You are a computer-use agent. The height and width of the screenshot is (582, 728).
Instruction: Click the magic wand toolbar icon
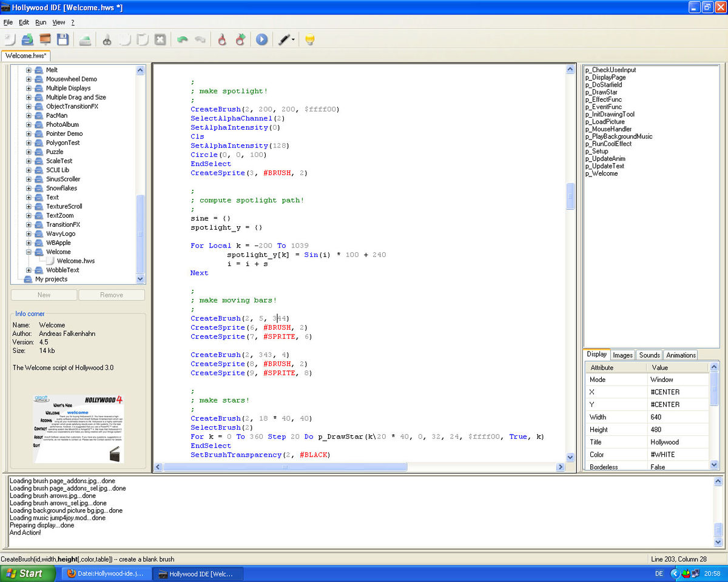tap(283, 40)
